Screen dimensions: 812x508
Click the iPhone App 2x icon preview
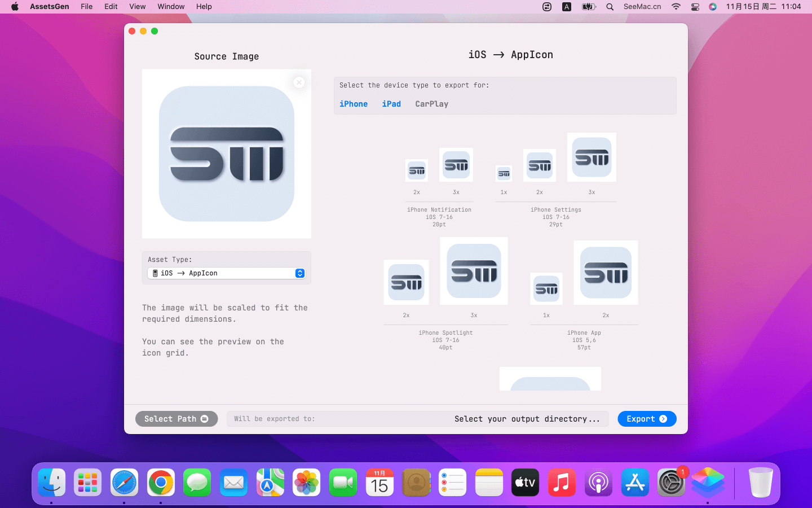point(606,273)
